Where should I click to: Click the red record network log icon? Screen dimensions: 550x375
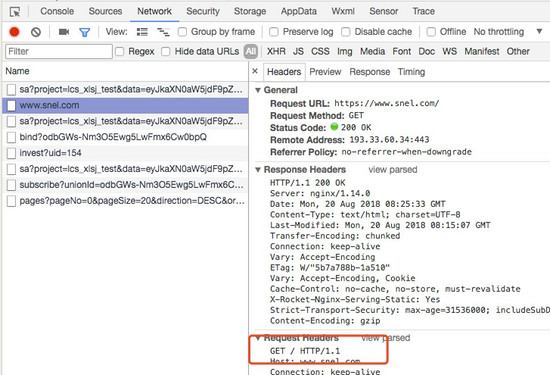14,32
